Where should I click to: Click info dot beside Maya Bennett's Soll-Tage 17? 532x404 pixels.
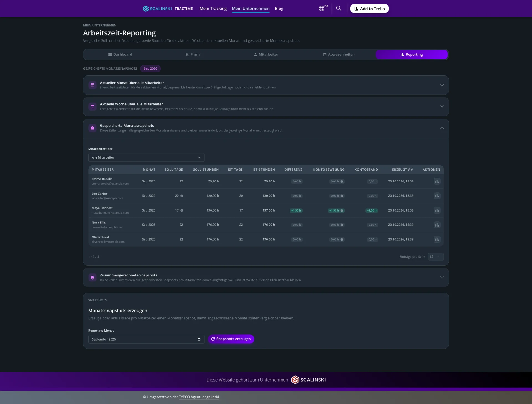pos(182,210)
